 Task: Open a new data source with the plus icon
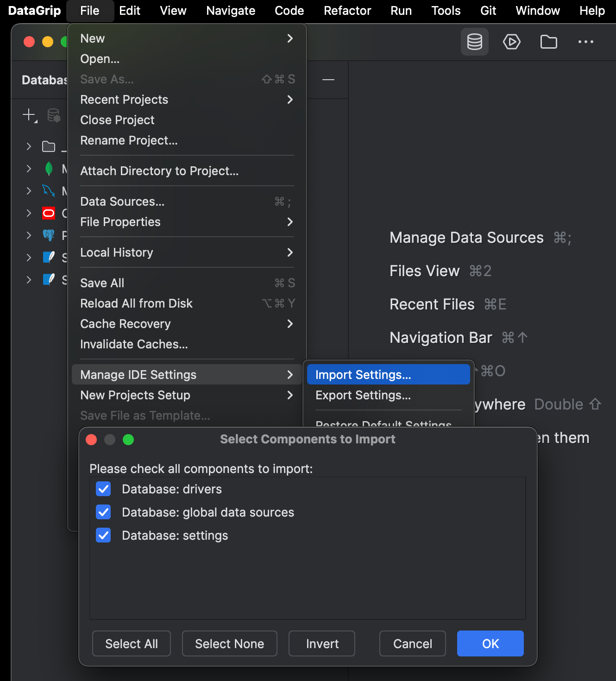28,115
